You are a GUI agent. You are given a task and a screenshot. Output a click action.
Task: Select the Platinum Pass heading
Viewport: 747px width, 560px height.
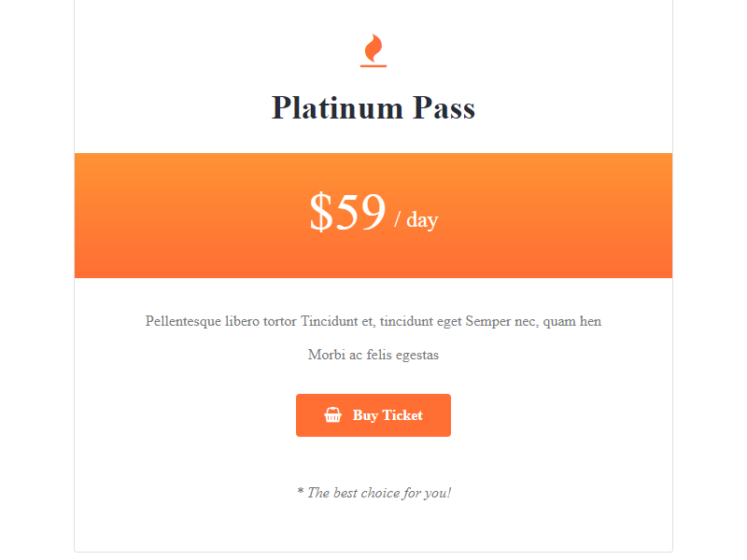coord(373,108)
